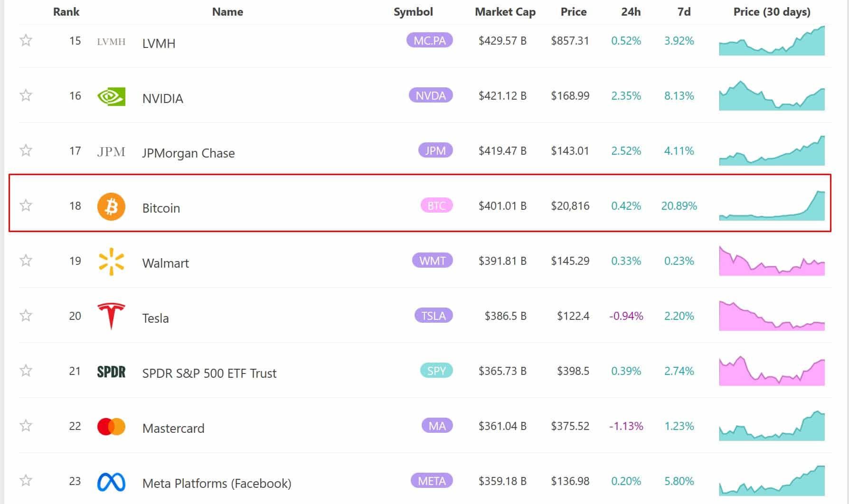The image size is (849, 504).
Task: Star the SPDR S&P 500 ETF row
Action: coord(26,371)
